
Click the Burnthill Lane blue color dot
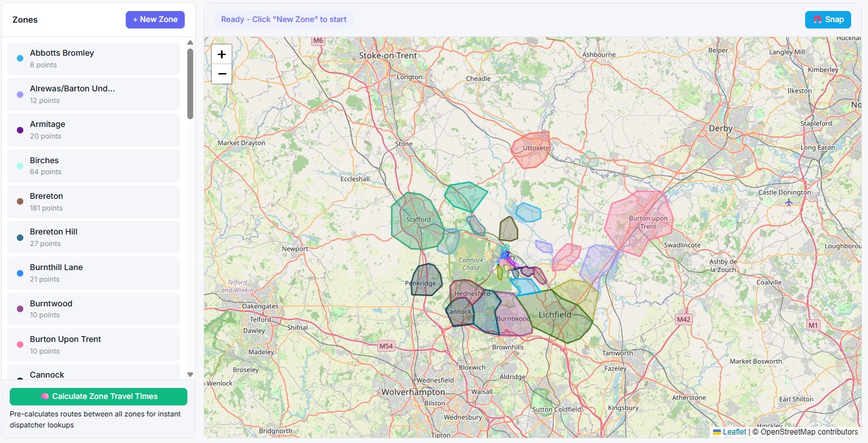coord(20,273)
